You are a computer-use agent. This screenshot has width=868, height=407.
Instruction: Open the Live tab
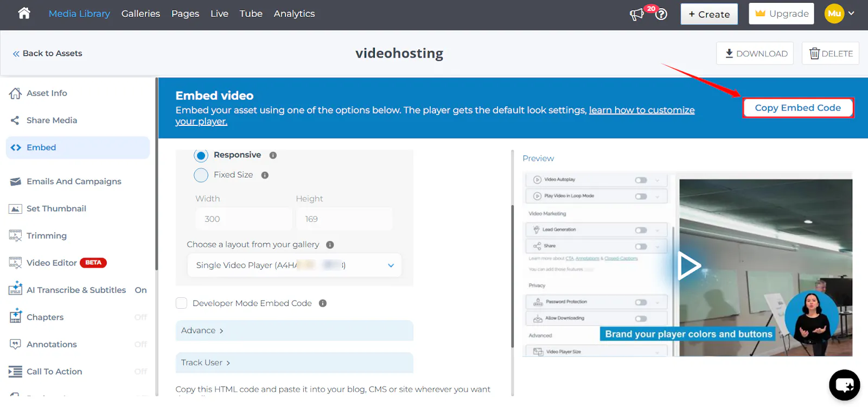219,14
